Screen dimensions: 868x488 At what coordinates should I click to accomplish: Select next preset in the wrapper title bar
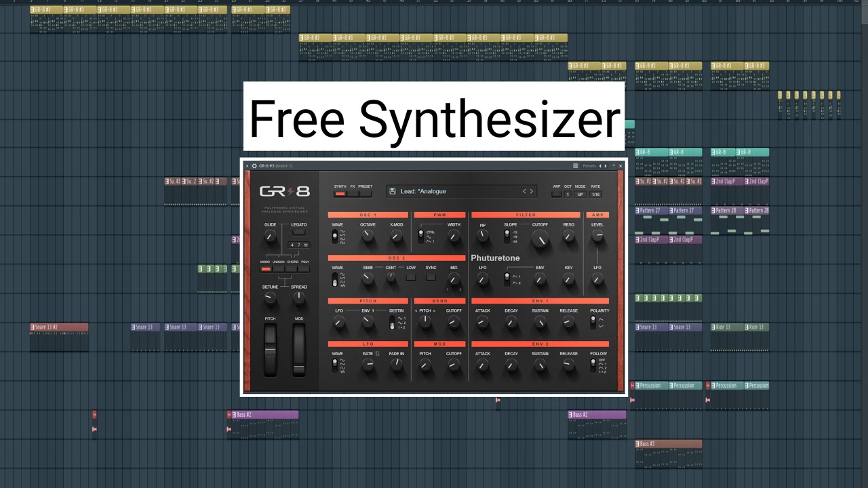[606, 165]
